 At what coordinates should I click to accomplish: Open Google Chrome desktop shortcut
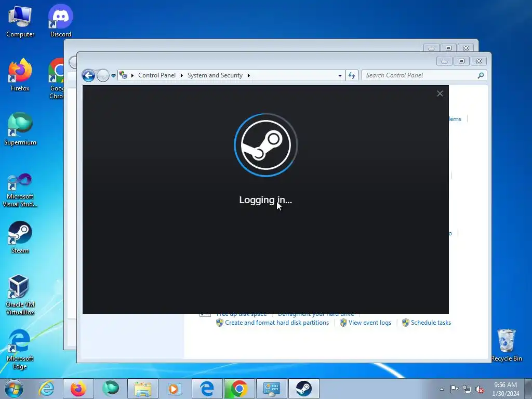click(56, 79)
